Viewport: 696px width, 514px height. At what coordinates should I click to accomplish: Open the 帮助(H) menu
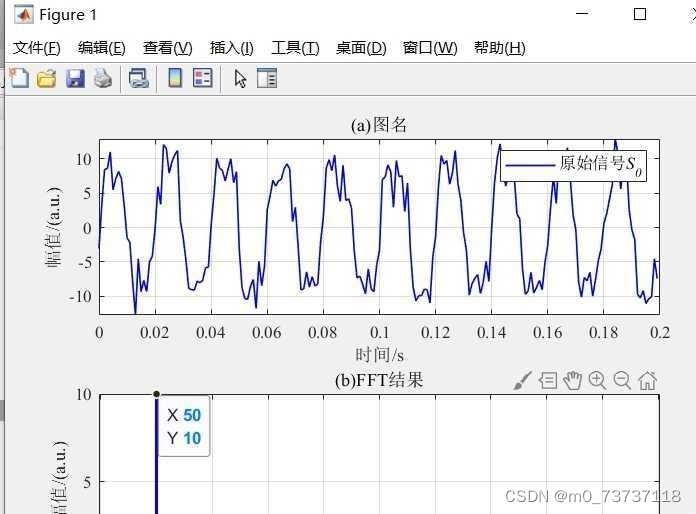click(499, 47)
